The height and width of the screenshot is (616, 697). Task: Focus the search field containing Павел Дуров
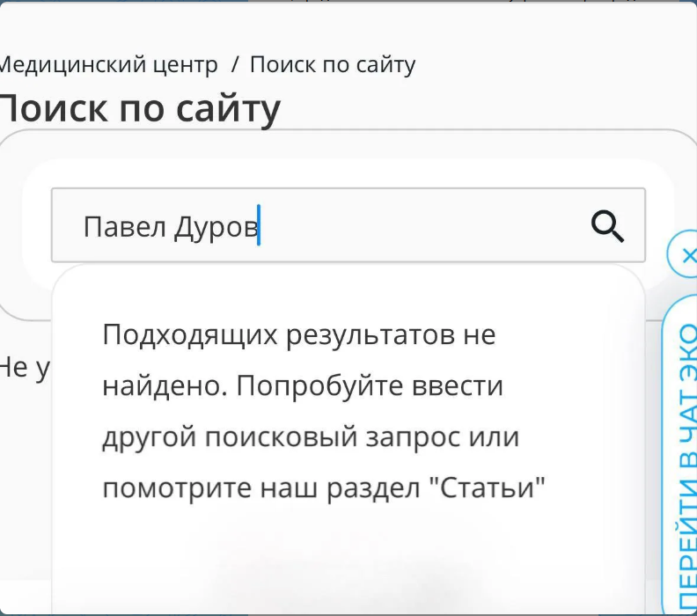348,225
